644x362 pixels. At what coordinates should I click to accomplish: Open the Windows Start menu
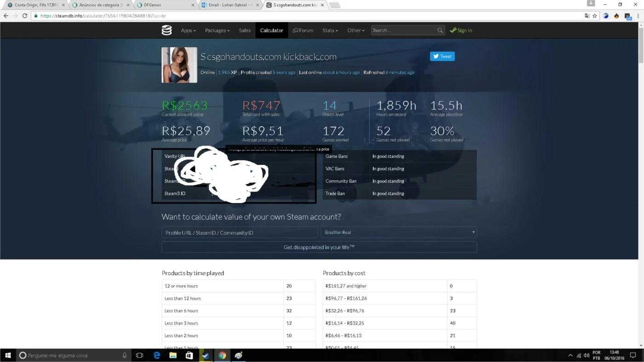click(x=8, y=355)
